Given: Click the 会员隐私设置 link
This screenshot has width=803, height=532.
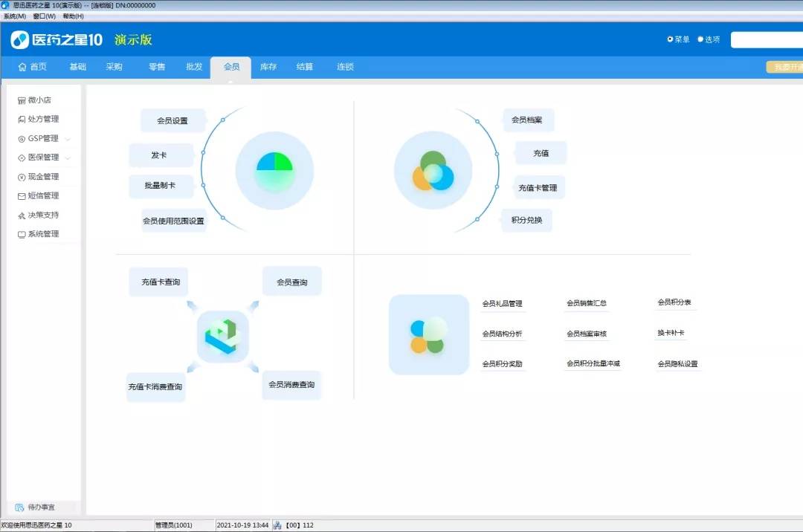Looking at the screenshot, I should coord(677,363).
